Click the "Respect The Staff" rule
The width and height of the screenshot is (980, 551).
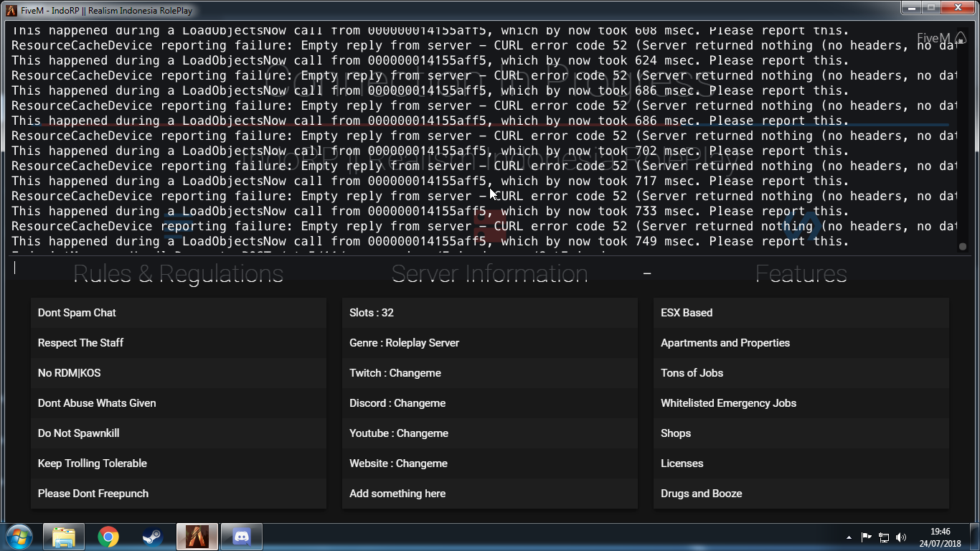point(179,343)
